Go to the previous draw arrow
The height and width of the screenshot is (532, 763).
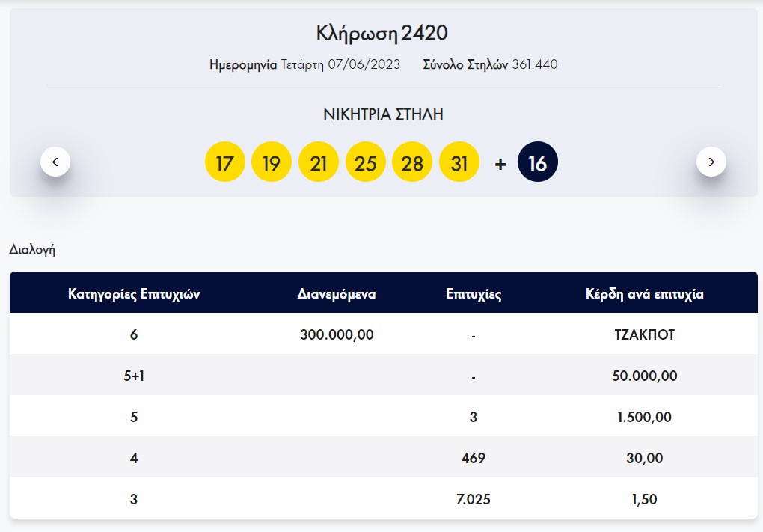55,162
